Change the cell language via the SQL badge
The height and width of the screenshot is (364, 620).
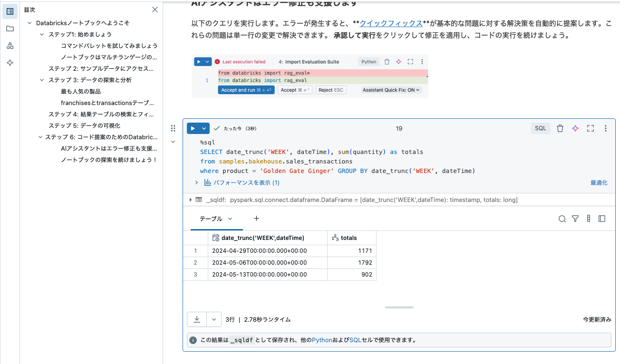point(541,128)
